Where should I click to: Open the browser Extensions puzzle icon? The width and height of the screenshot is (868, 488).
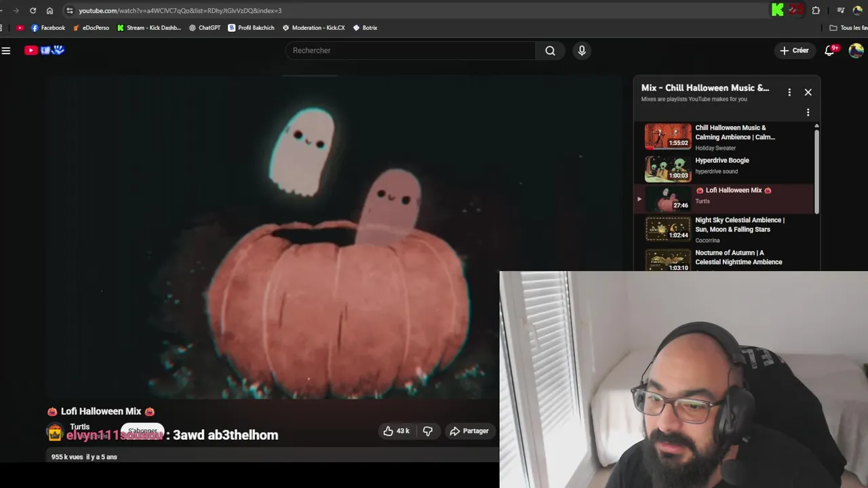pyautogui.click(x=816, y=10)
